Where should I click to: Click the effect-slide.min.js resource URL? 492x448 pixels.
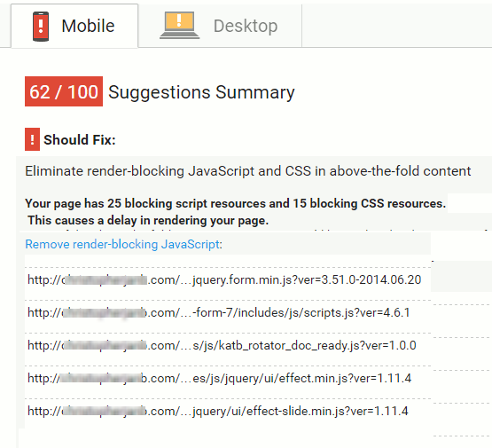[218, 412]
